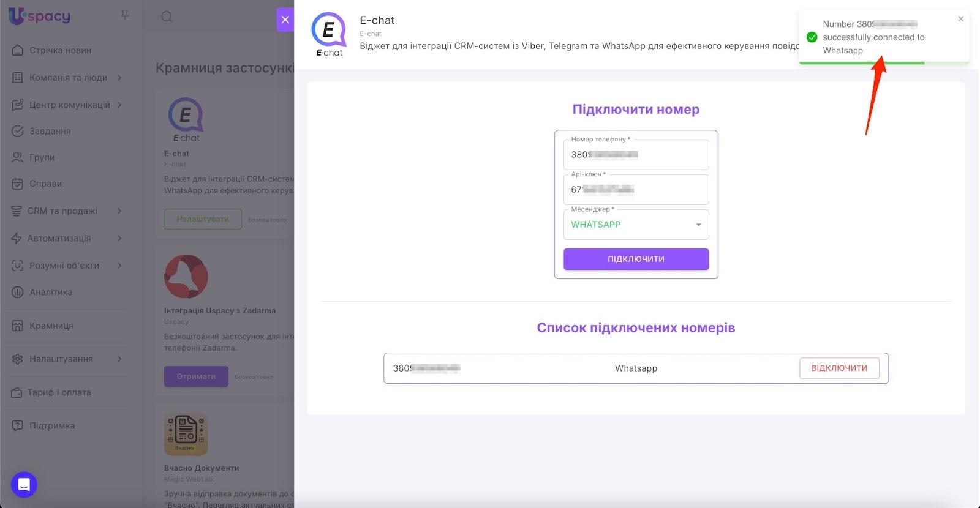This screenshot has width=980, height=508.
Task: Click the Whatsapp label in connected numbers
Action: [x=636, y=368]
